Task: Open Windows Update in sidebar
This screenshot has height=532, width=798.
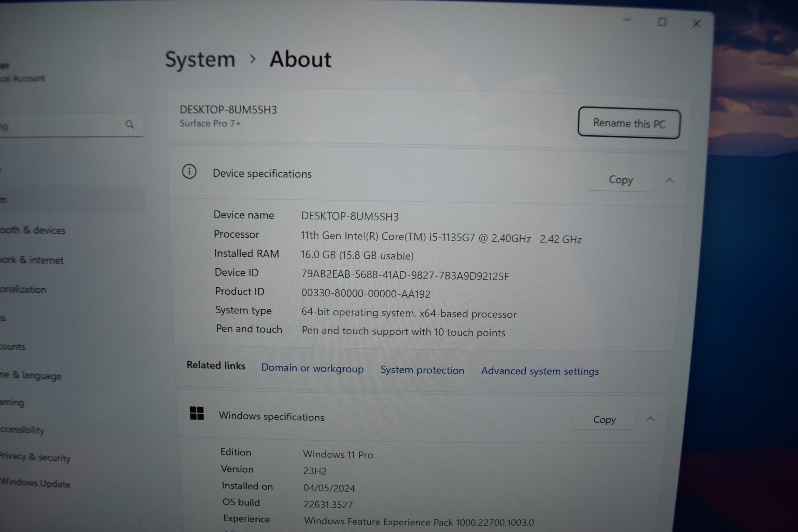Action: click(x=35, y=483)
